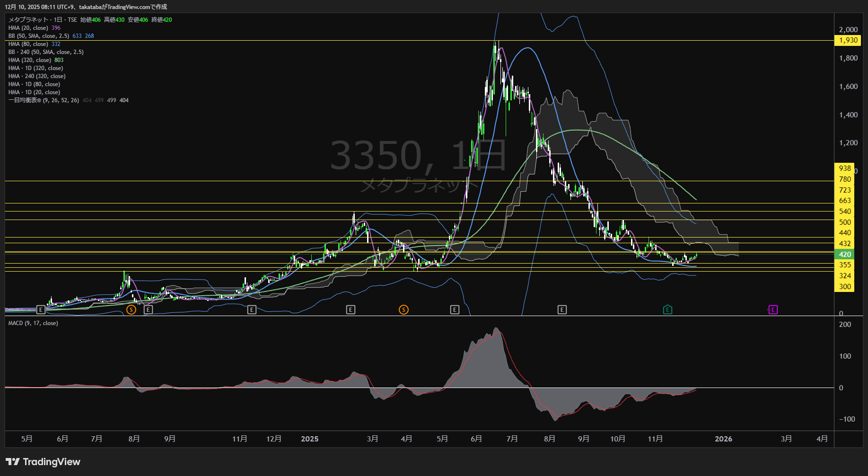Click the earnings marker beside the August 2024 split
Viewport: 868px width, 476px height.
(x=148, y=310)
